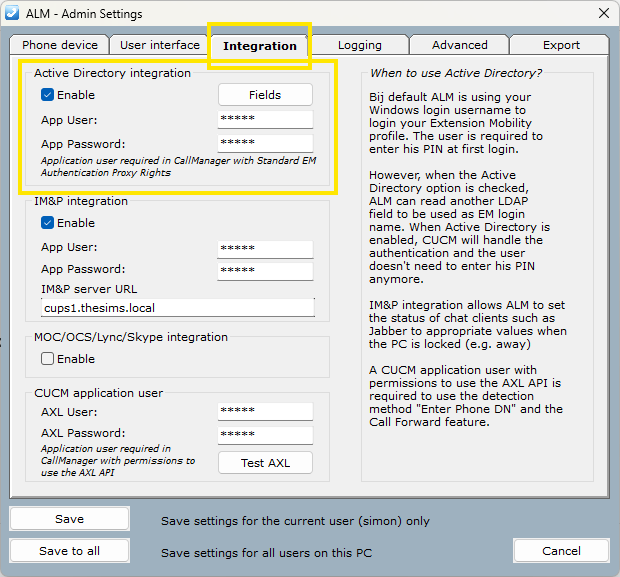This screenshot has height=577, width=620.
Task: Select the Logging tab
Action: pyautogui.click(x=359, y=45)
